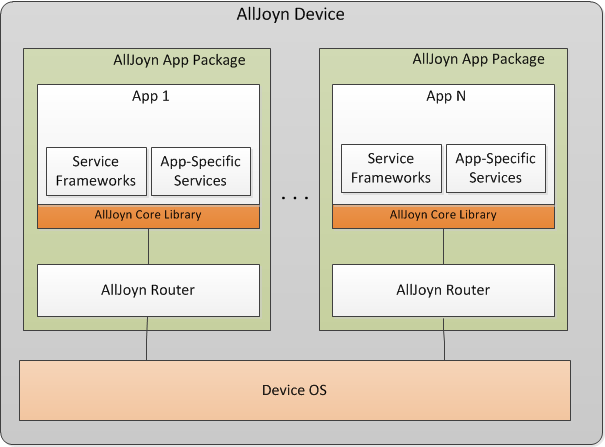This screenshot has width=605, height=447.
Task: Select Service Frameworks box inside App N
Action: (x=391, y=169)
